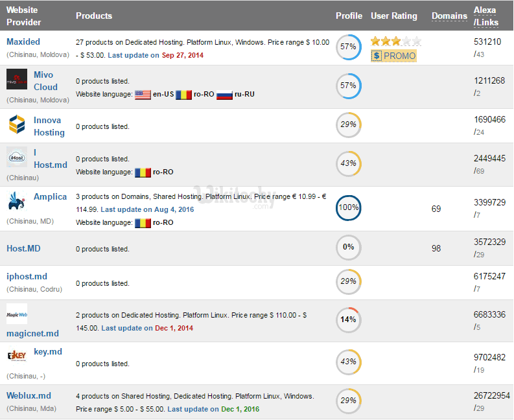Click the US flag en-US icon

pos(143,95)
